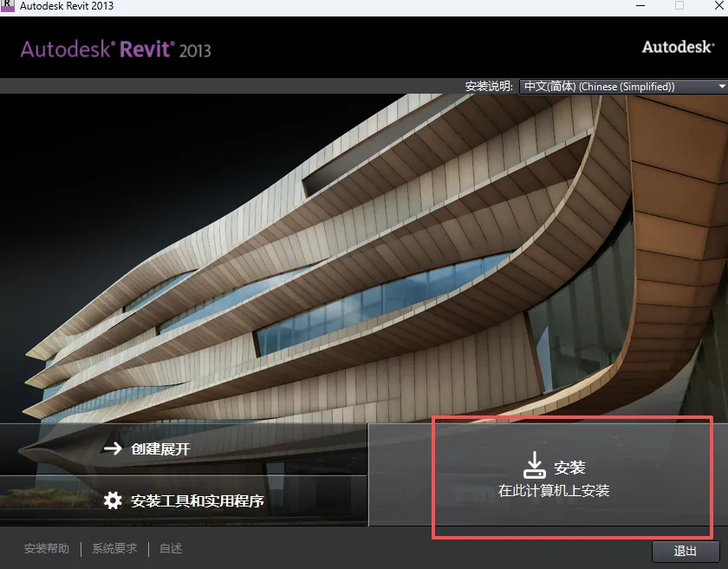The image size is (728, 569).
Task: Select 创建展开 option
Action: (184, 448)
